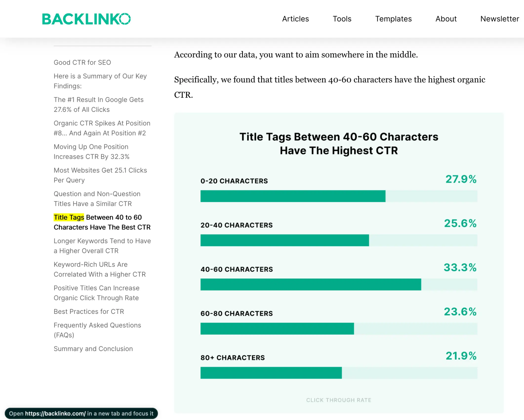
Task: Click the Backlinko logo
Action: [x=86, y=19]
